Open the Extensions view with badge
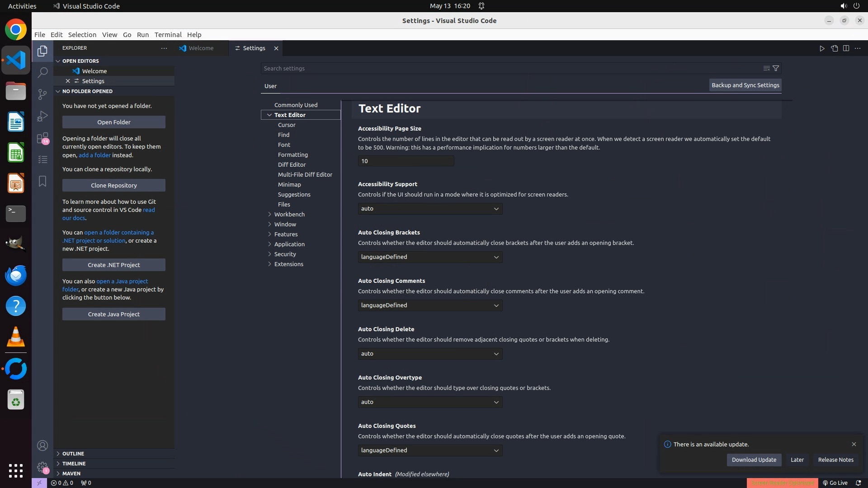Viewport: 868px width, 488px height. pyautogui.click(x=42, y=138)
